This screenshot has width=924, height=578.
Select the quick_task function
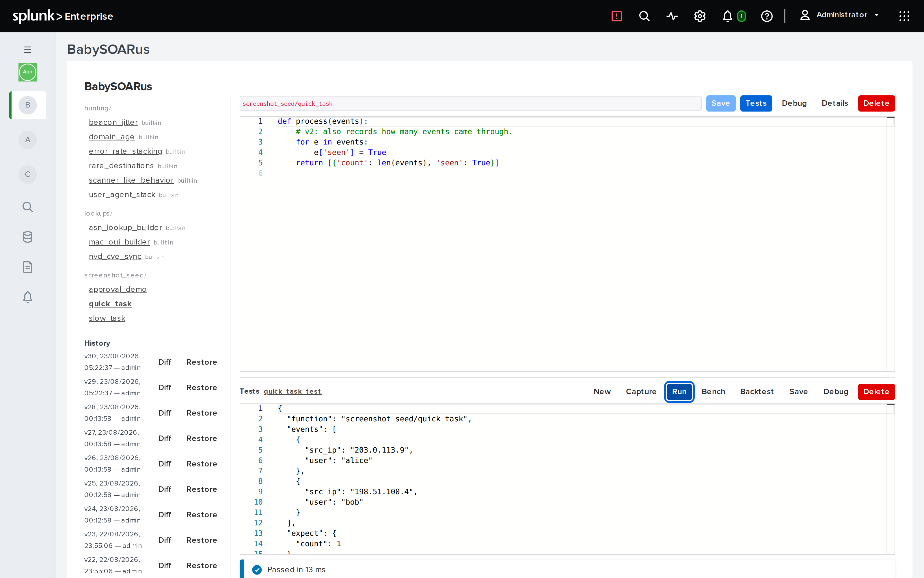tap(110, 304)
